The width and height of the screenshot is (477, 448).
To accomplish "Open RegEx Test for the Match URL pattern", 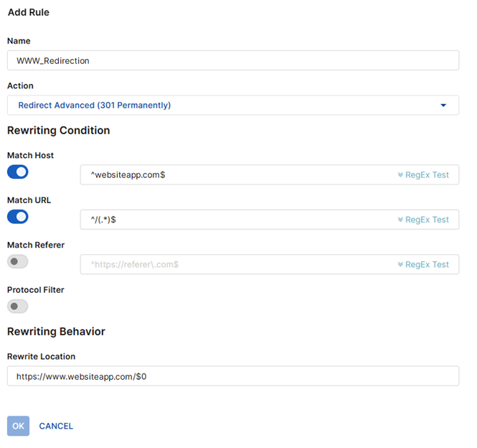I will [427, 220].
